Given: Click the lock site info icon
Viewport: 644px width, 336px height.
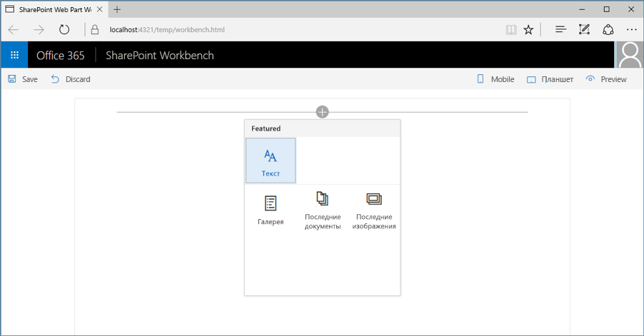Looking at the screenshot, I should coord(95,29).
